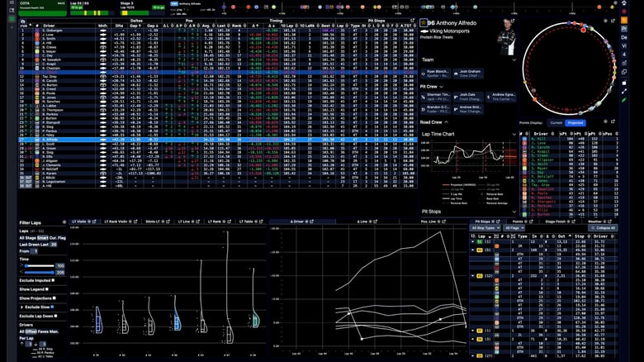Click the green leaf icon in the right sidebar
644x362 pixels.
[x=624, y=99]
